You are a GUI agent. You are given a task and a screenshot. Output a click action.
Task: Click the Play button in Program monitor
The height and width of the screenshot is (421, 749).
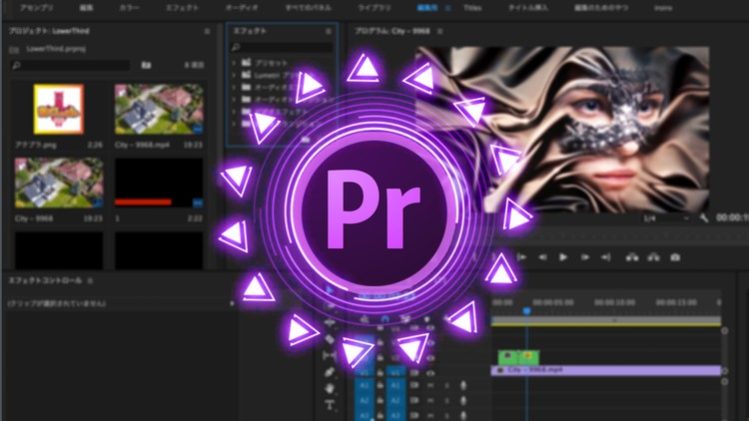[563, 257]
